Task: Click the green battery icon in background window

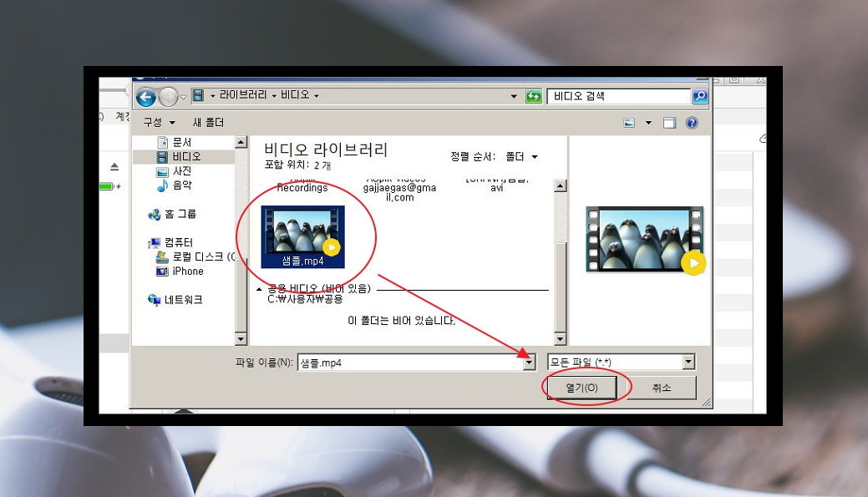Action: coord(107,186)
